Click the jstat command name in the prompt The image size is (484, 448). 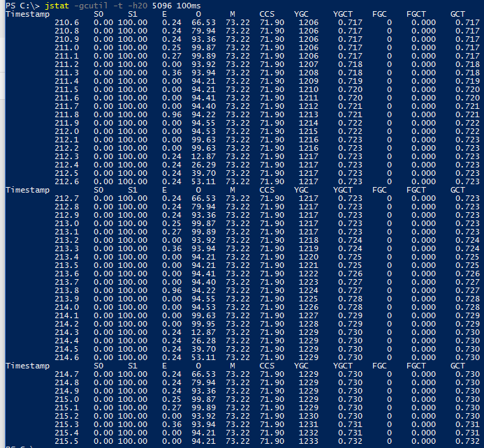click(x=57, y=6)
